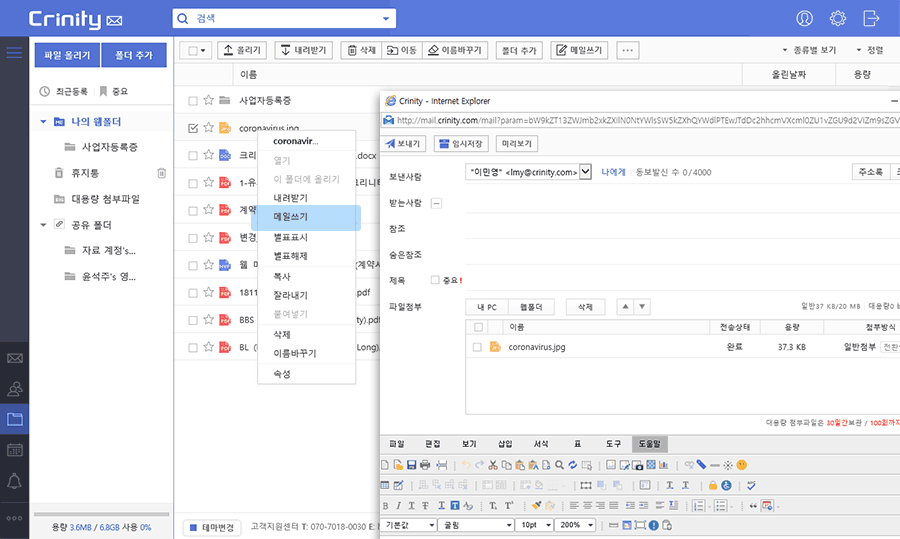Open the 정렬 sort dropdown
The image size is (900, 539).
pyautogui.click(x=870, y=51)
